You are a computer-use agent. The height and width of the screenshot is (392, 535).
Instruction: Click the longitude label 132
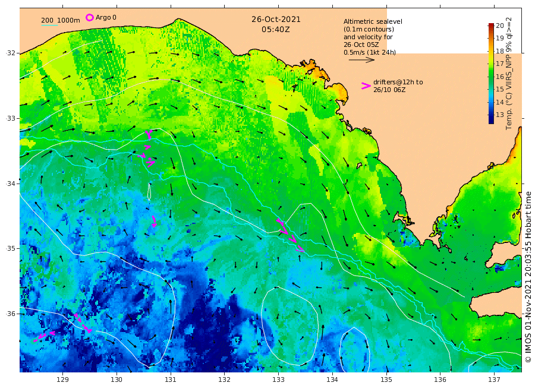coord(225,380)
